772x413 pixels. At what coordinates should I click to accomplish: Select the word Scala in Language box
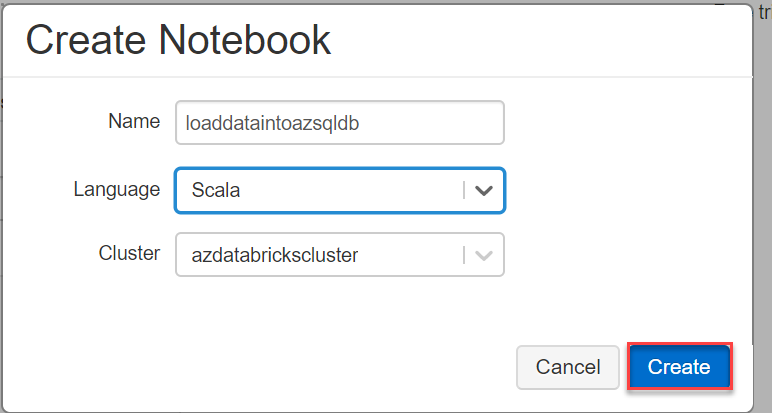[x=215, y=190]
